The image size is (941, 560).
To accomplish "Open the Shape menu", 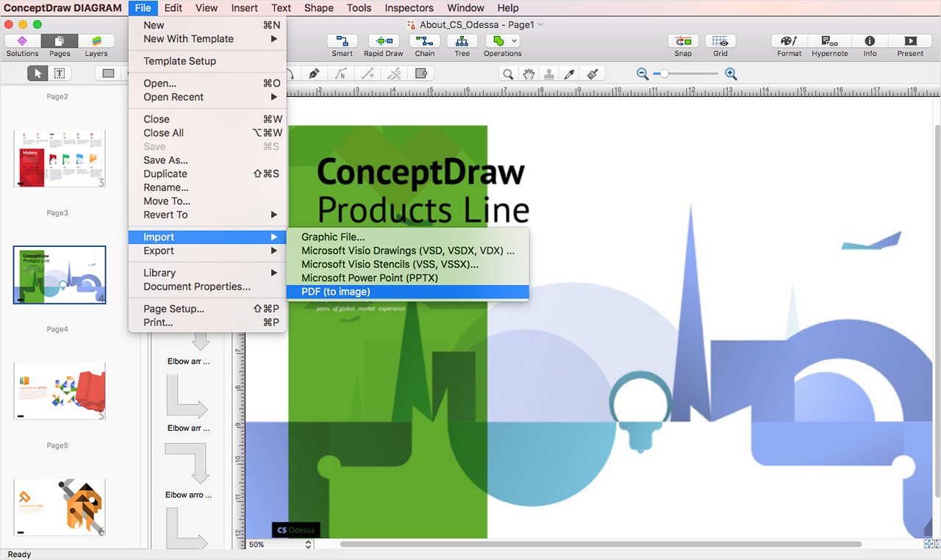I will click(318, 8).
